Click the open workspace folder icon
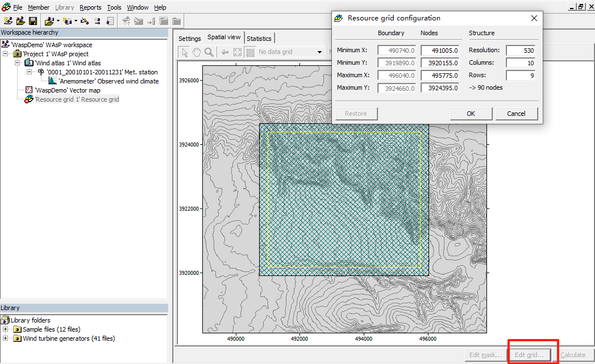Viewport: 595px width, 364px height. pos(20,21)
